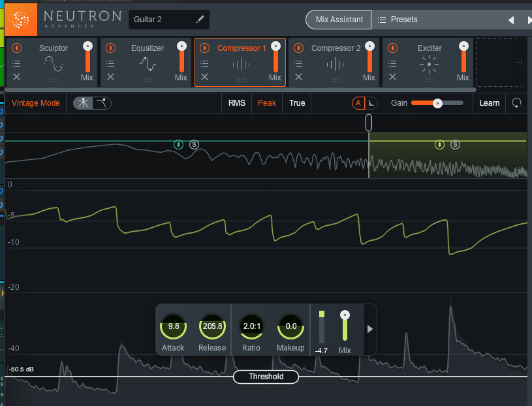Adjust the Gain slider
The image size is (532, 406).
point(438,102)
